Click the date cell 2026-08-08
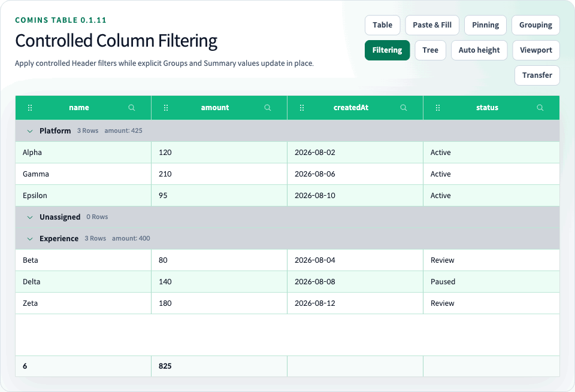 pos(355,282)
